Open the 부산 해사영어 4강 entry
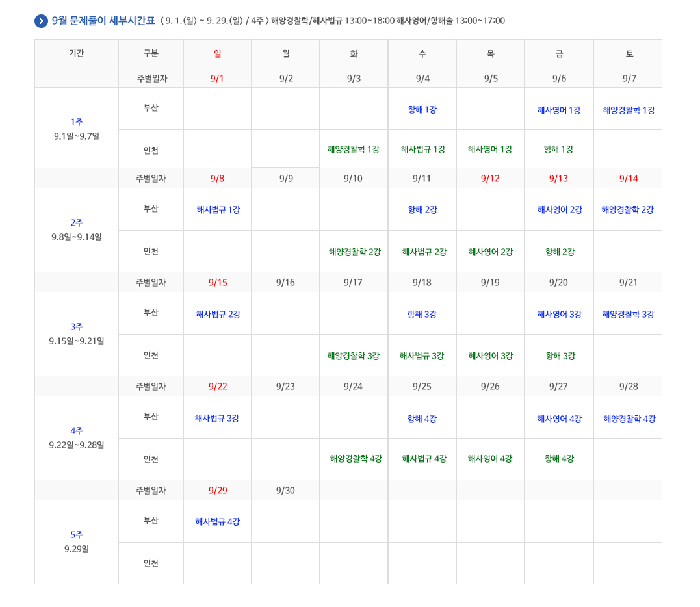The image size is (700, 607). [559, 419]
